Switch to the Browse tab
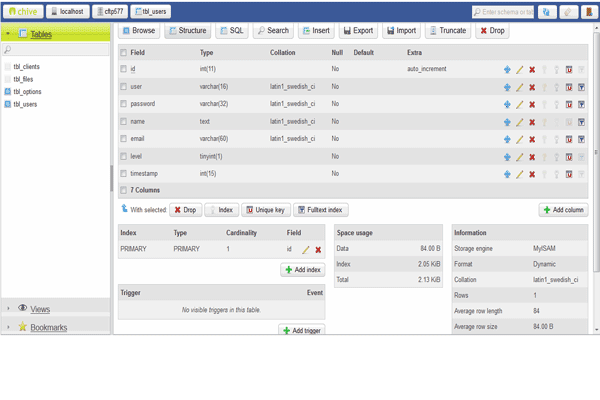This screenshot has width=600, height=400. pos(138,31)
